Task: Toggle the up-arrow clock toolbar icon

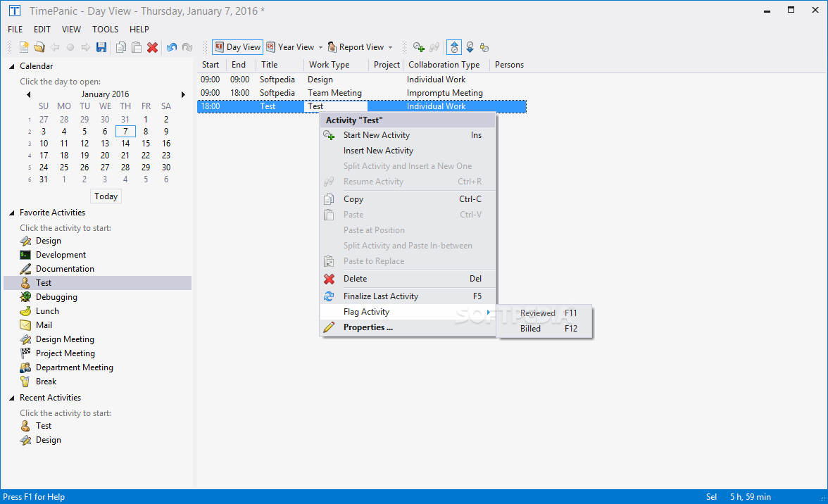Action: pyautogui.click(x=454, y=47)
